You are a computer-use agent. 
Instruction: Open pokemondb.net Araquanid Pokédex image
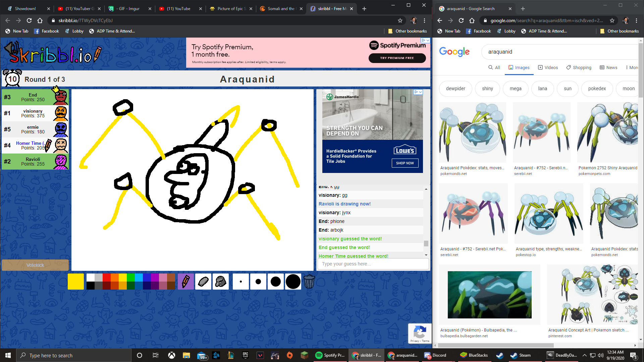tap(473, 132)
